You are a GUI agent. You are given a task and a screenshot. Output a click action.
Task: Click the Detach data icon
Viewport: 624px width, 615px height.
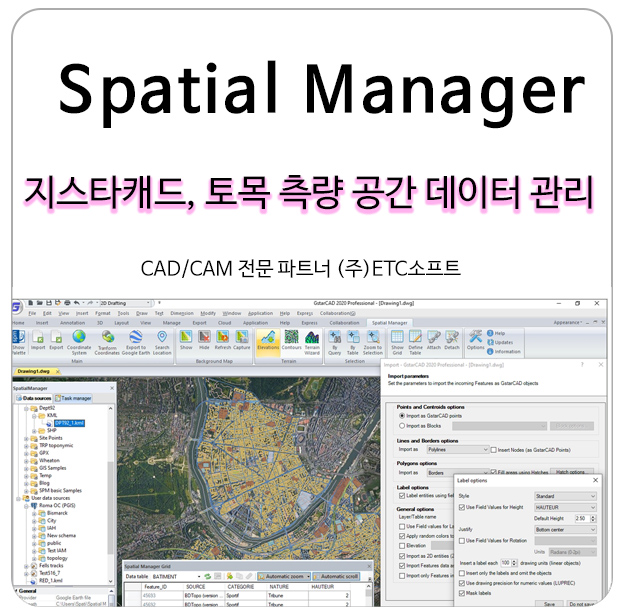452,340
